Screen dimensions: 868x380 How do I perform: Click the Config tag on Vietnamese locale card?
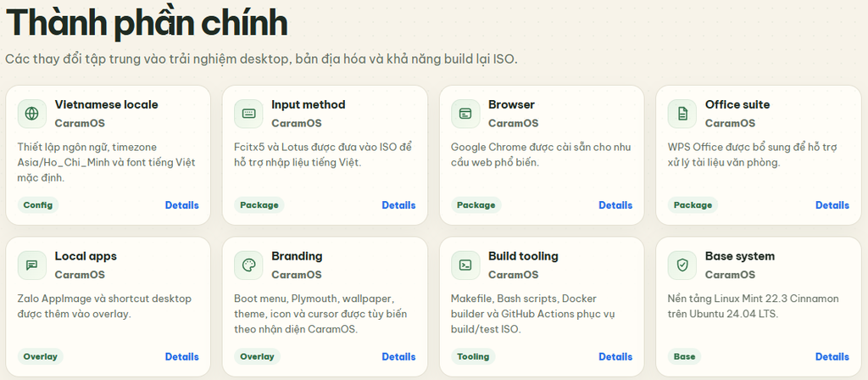pos(38,205)
